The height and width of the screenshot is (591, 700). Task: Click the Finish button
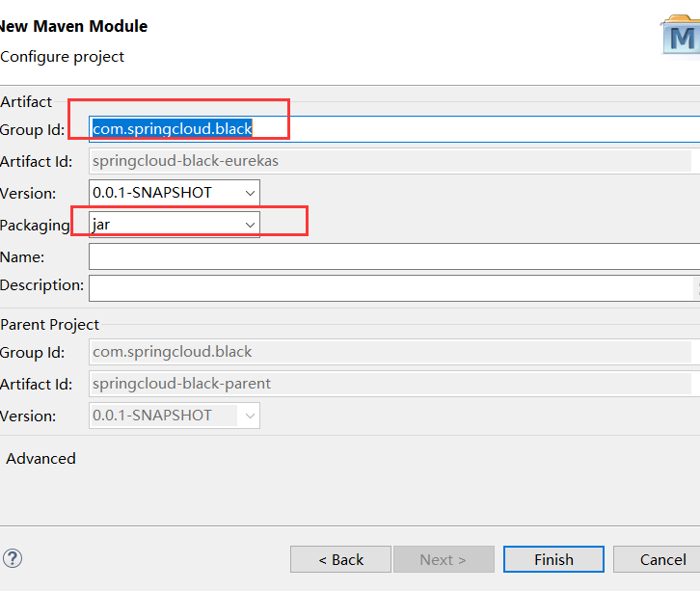point(553,559)
